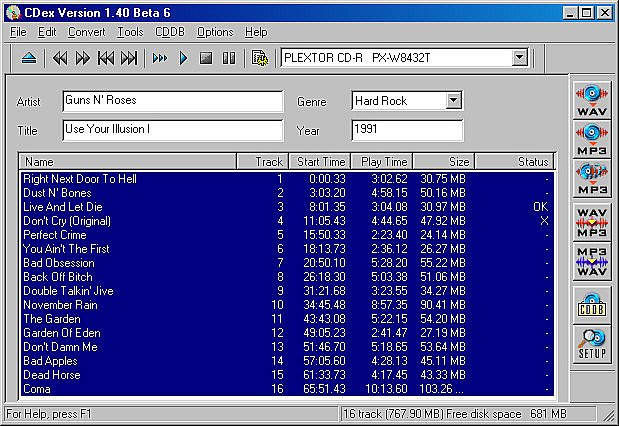Click the WAV to MP3 convert icon
Viewport: 619px width, 426px height.
(x=591, y=222)
